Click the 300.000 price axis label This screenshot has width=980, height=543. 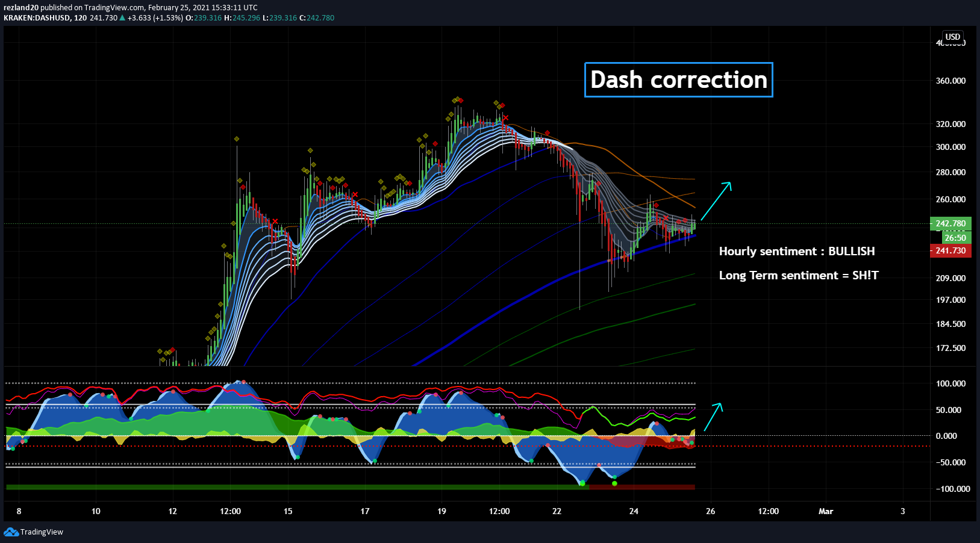(950, 147)
